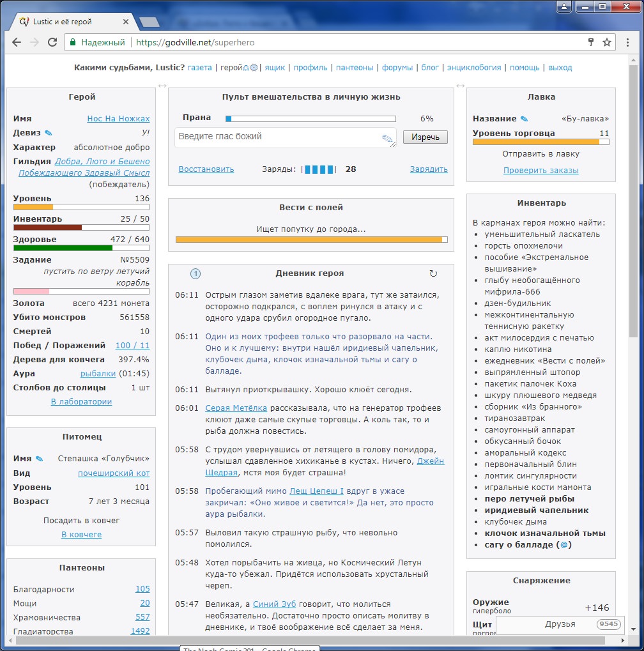Click the Введите глас божий text field

tap(278, 137)
